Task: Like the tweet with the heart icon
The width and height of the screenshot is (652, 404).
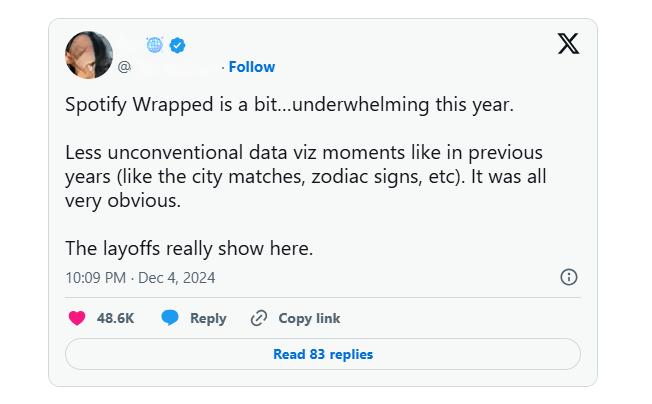Action: [x=77, y=318]
